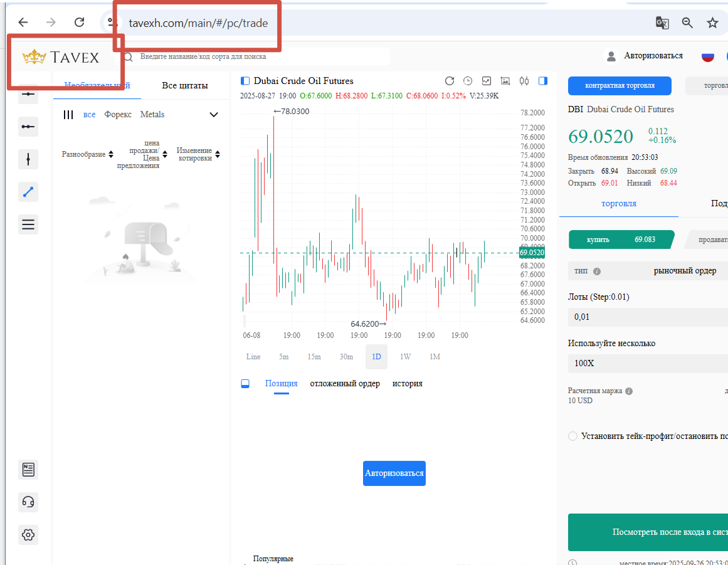Open the Russian flag language selector
Viewport: 728px width, 565px height.
pyautogui.click(x=707, y=56)
